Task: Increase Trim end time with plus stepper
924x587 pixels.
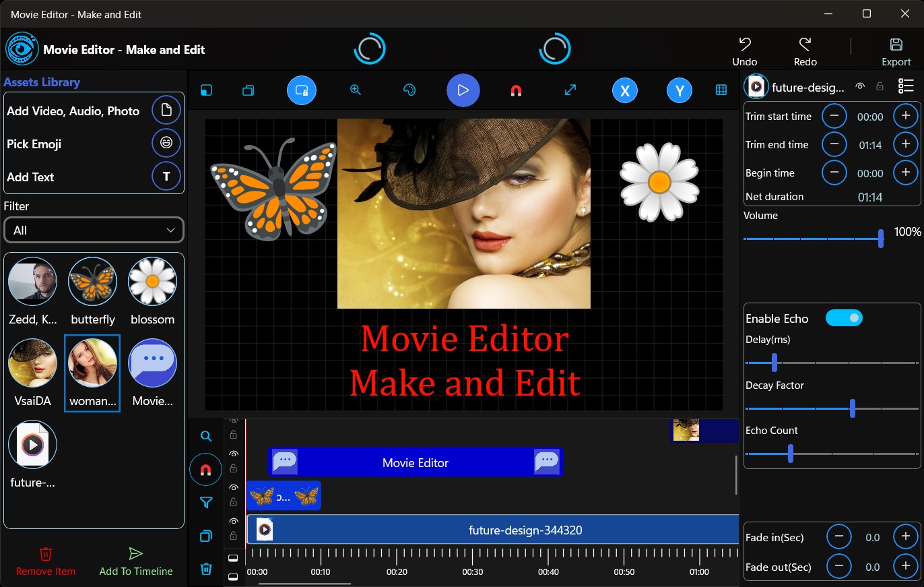Action: pos(906,144)
